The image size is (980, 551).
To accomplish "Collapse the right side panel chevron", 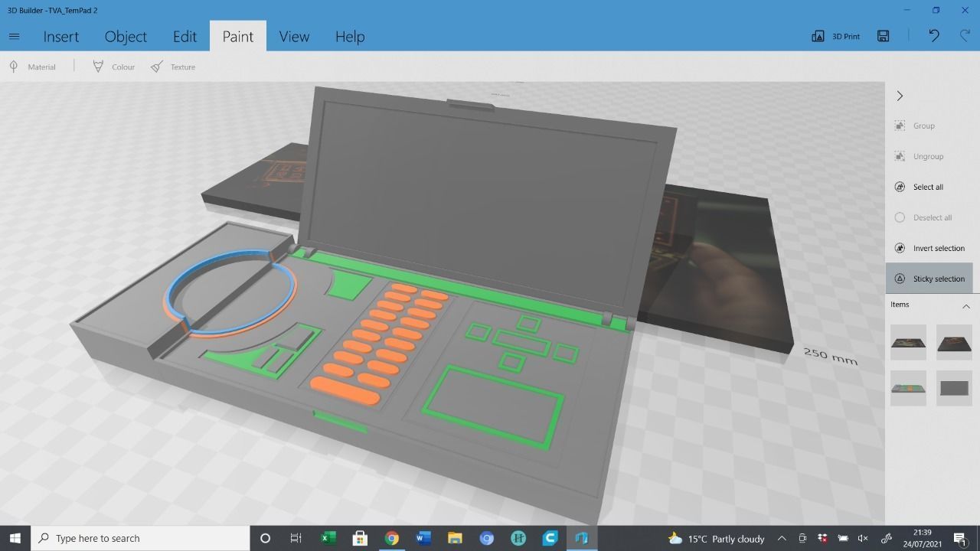I will pyautogui.click(x=900, y=96).
